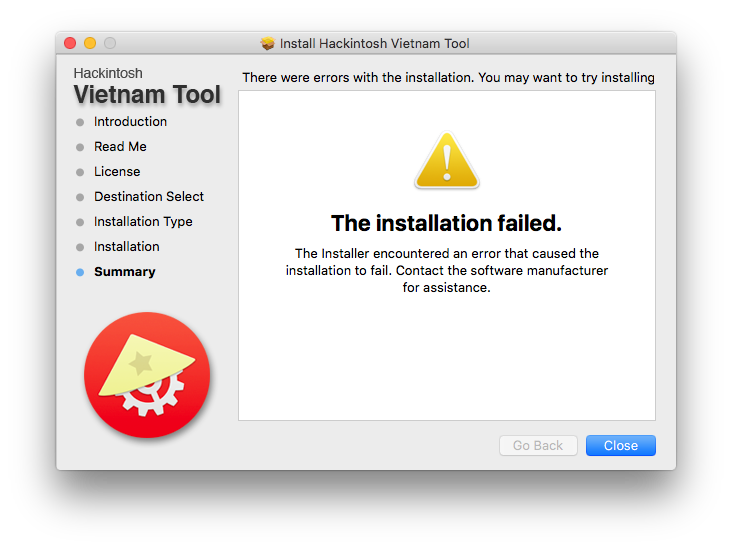The height and width of the screenshot is (550, 732).
Task: Choose the Installation Type step
Action: click(x=143, y=222)
